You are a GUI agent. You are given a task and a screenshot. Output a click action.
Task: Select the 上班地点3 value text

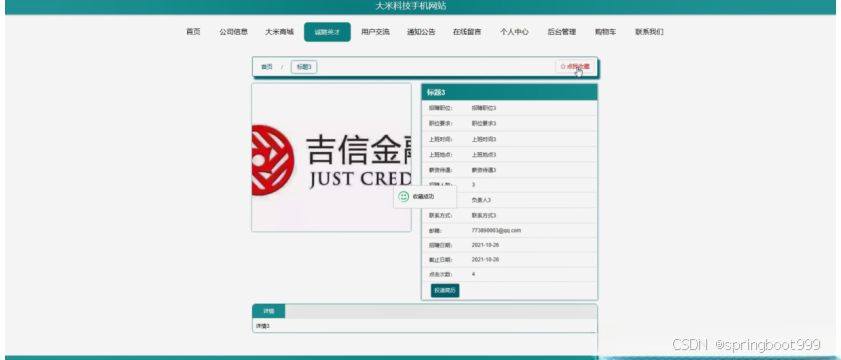coord(484,155)
